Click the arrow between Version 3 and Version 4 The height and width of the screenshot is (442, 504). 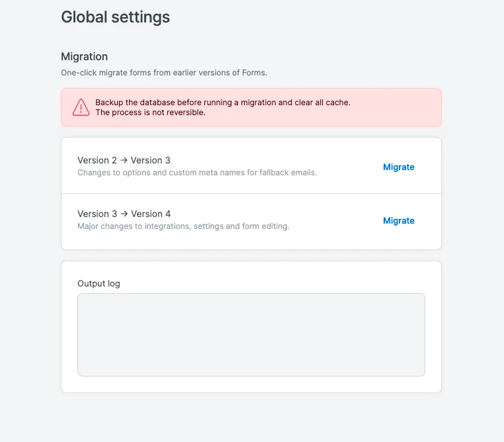[124, 214]
